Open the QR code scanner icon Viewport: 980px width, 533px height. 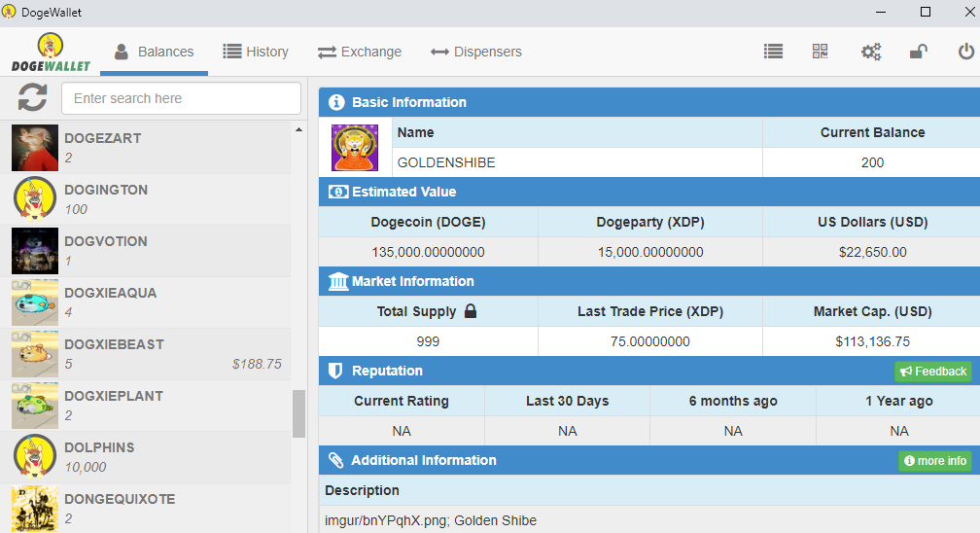pyautogui.click(x=820, y=52)
